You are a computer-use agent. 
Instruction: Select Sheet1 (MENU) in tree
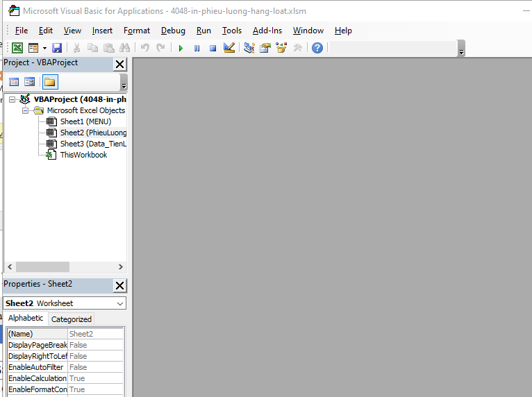(85, 121)
